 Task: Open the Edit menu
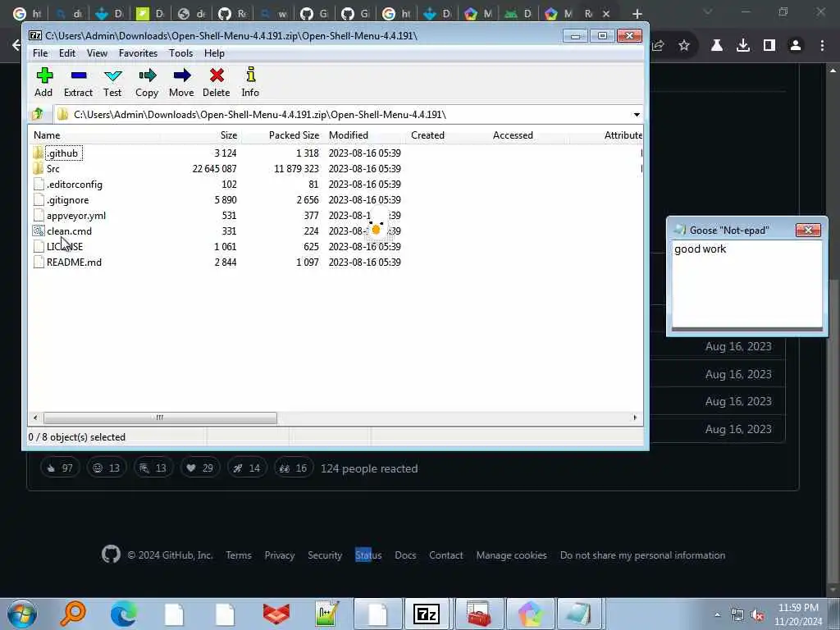(x=67, y=53)
